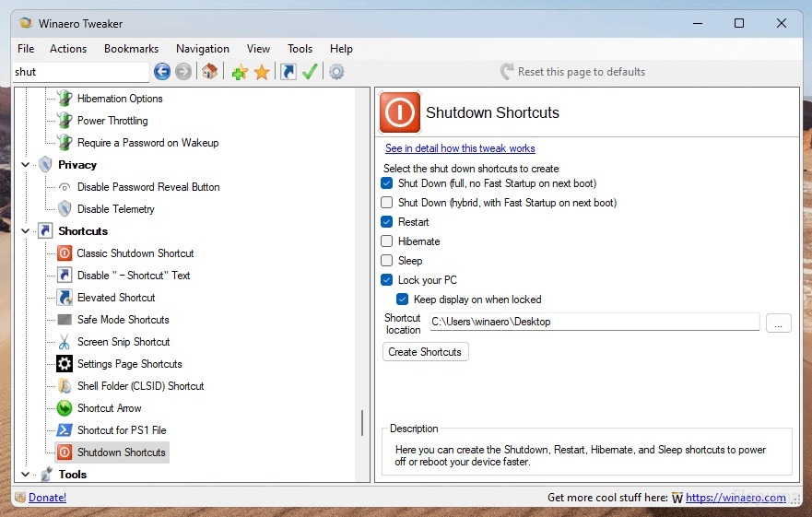Click the Add bookmark green plus star
Image resolution: width=812 pixels, height=517 pixels.
(240, 72)
